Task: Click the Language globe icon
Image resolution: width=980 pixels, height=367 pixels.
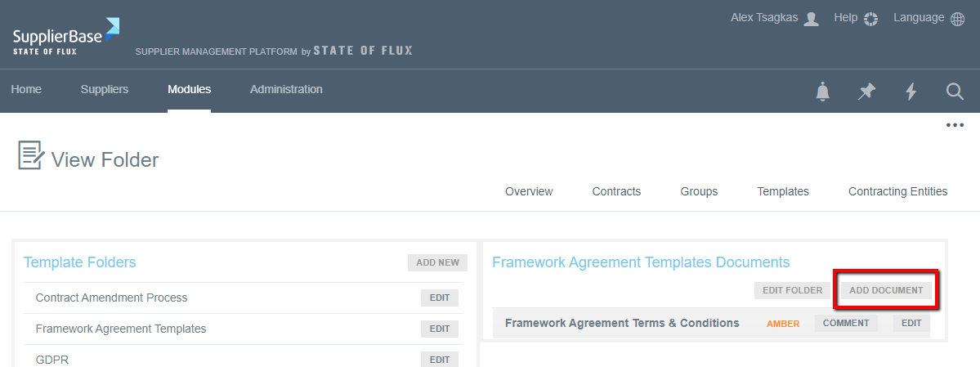Action: (958, 19)
